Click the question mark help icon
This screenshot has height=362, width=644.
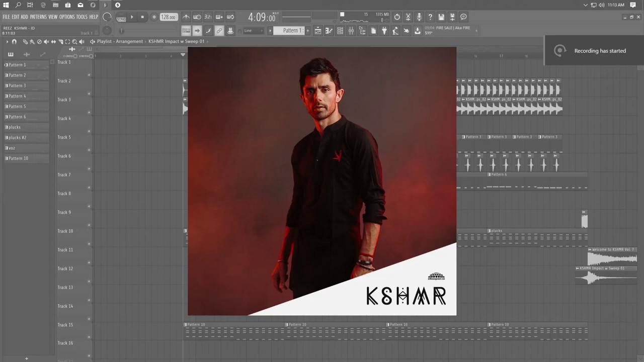pos(430,17)
